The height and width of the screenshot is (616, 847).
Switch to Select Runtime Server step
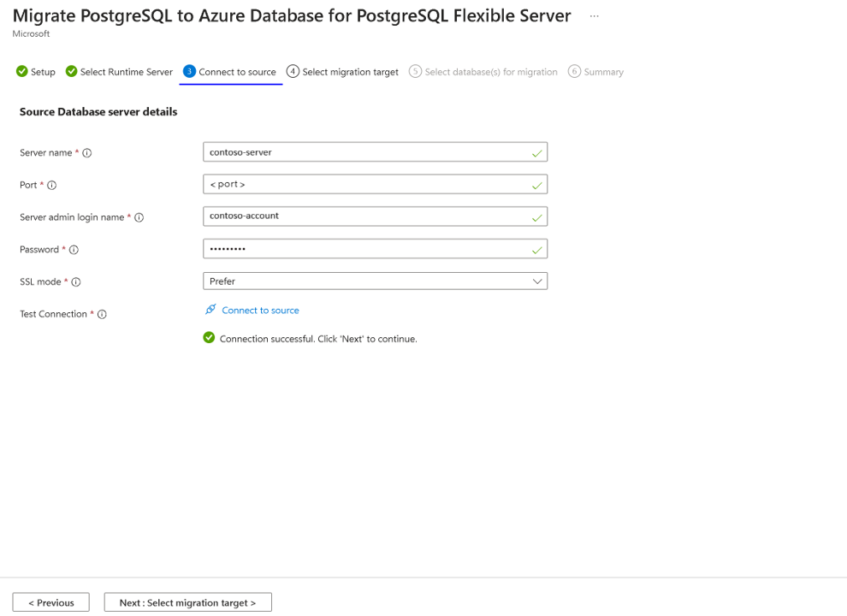pos(119,72)
